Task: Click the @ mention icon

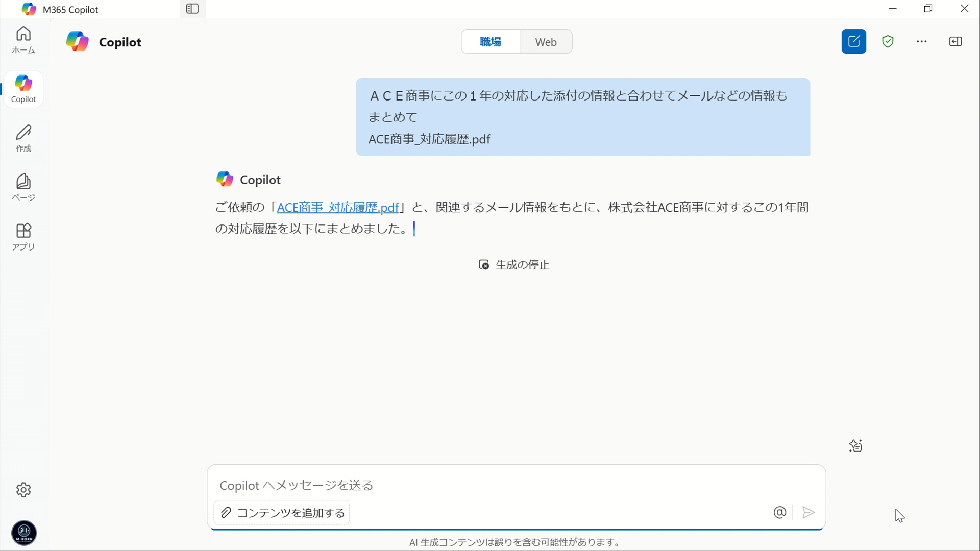Action: coord(780,512)
